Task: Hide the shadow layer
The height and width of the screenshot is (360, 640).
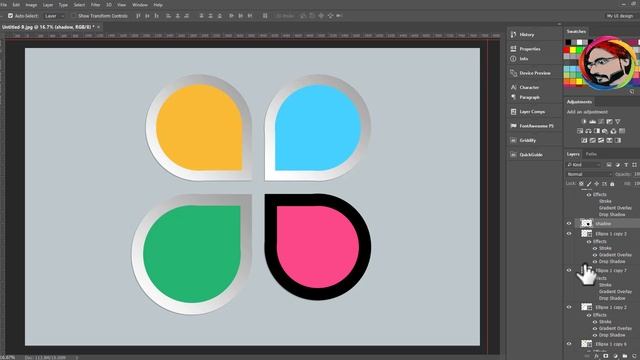Action: (x=569, y=223)
